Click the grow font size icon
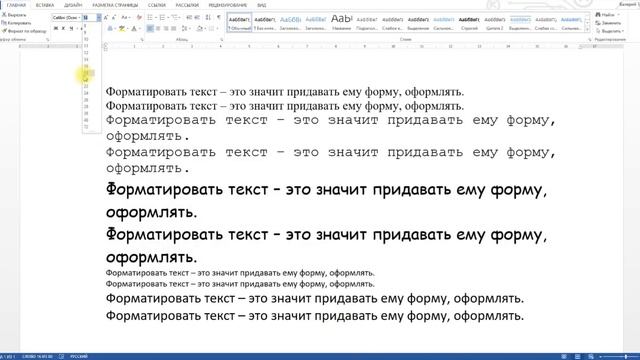 coord(106,18)
